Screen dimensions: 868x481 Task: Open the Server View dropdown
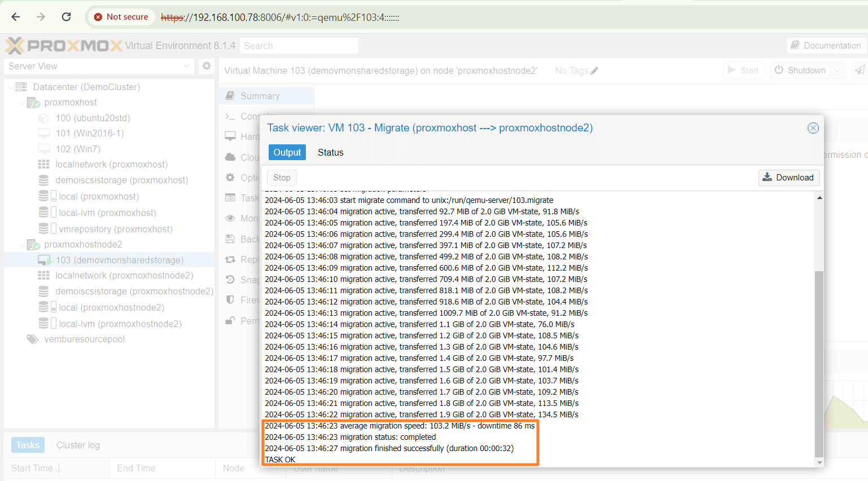99,66
